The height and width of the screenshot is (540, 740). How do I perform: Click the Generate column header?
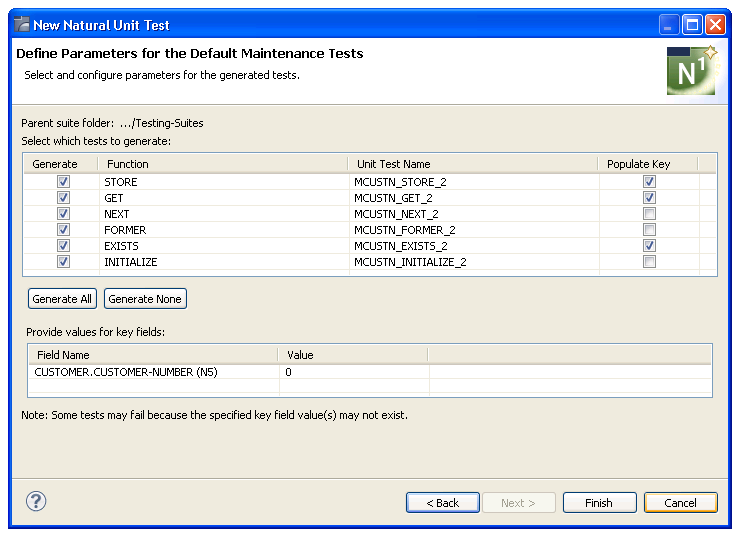[61, 164]
